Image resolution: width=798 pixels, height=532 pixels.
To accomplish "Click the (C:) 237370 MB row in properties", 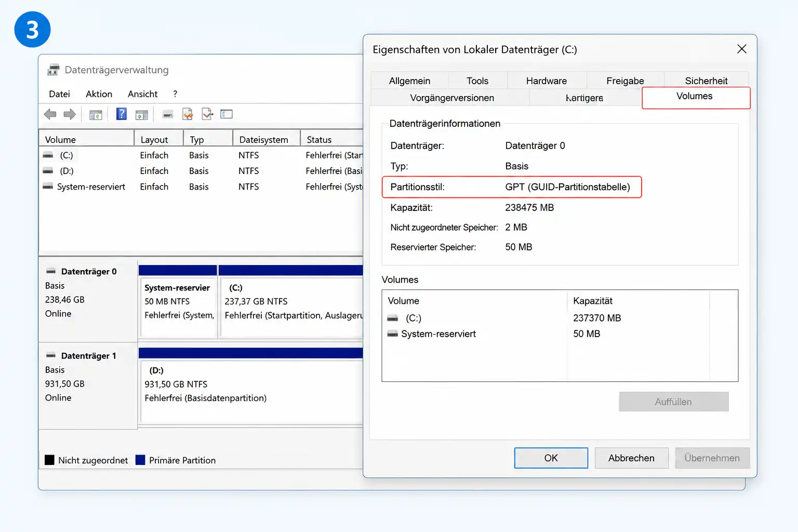I will [560, 318].
